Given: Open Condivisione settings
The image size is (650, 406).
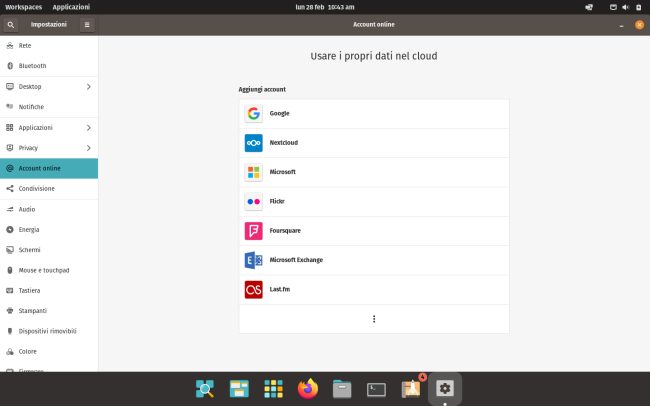Looking at the screenshot, I should [49, 189].
